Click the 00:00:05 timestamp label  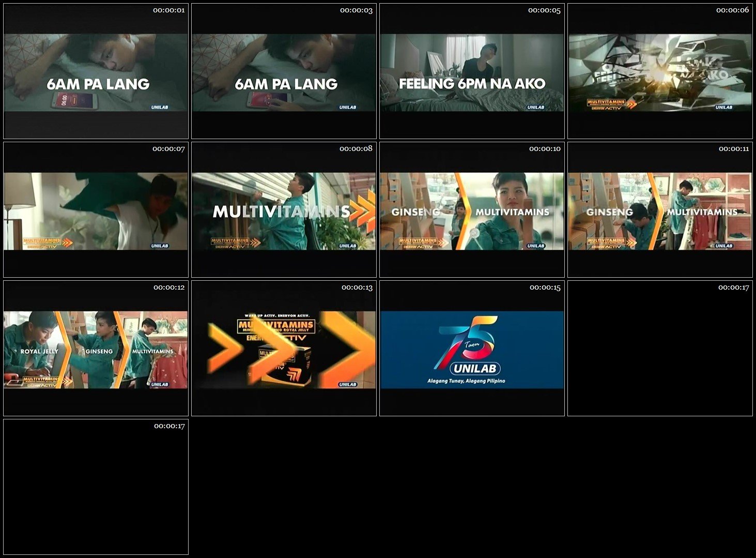coord(544,10)
